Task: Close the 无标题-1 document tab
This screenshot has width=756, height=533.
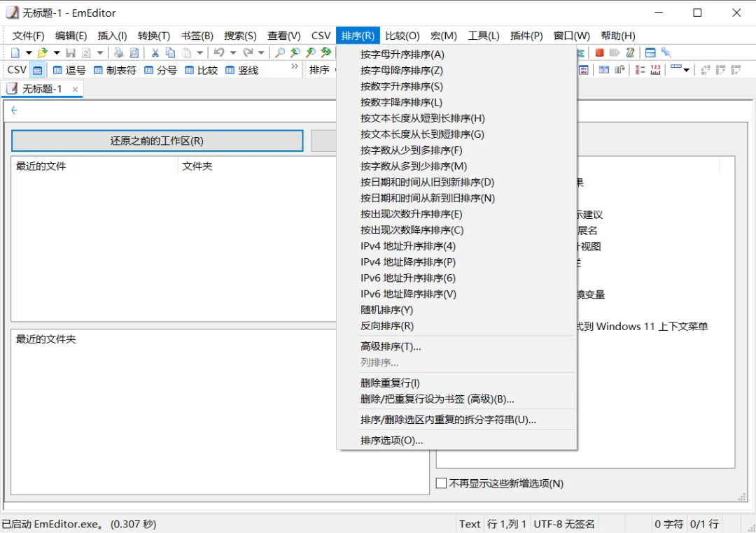Action: pyautogui.click(x=75, y=89)
